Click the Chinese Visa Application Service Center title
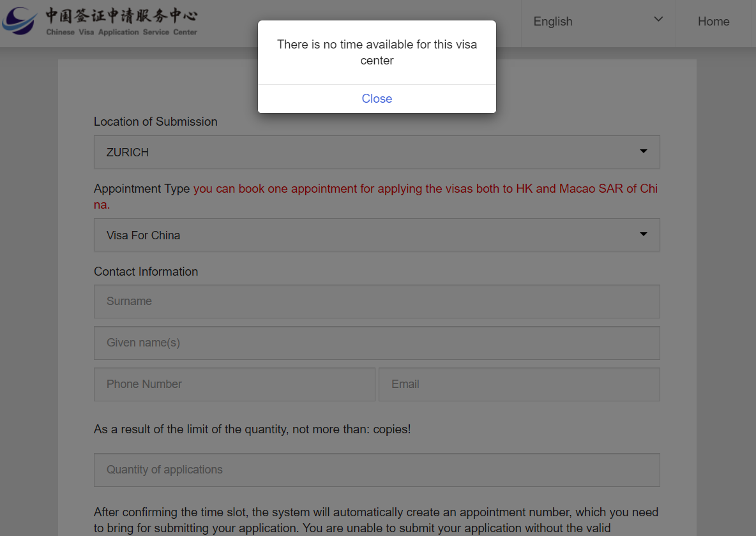This screenshot has width=756, height=536. 121,21
